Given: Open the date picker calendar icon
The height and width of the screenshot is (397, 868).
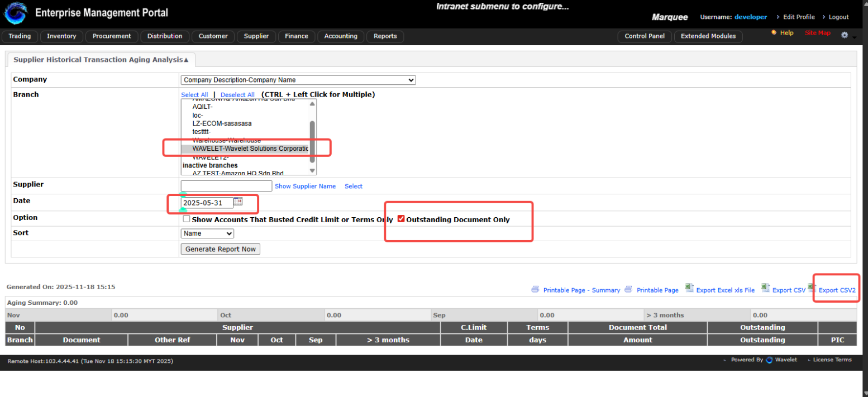Looking at the screenshot, I should [237, 201].
